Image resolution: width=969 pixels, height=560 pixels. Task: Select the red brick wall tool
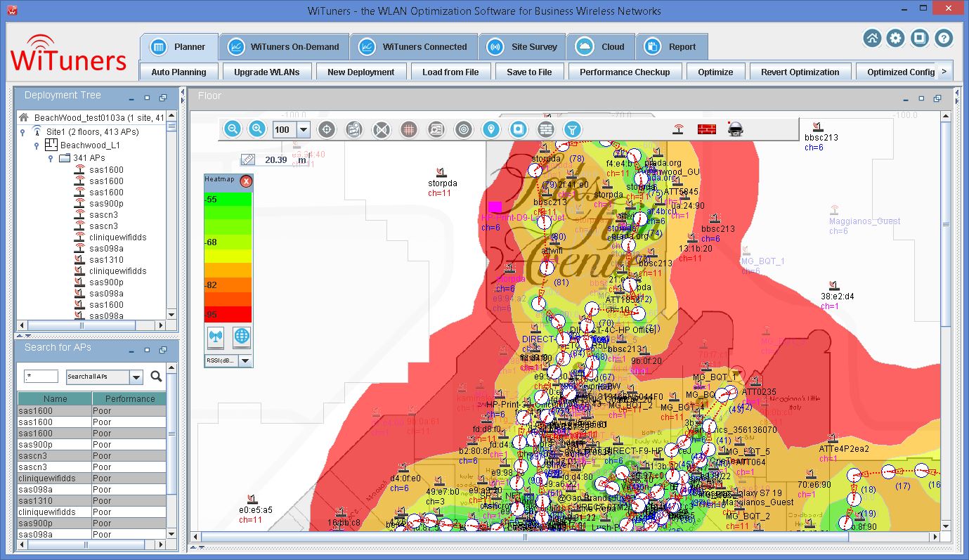pyautogui.click(x=706, y=129)
